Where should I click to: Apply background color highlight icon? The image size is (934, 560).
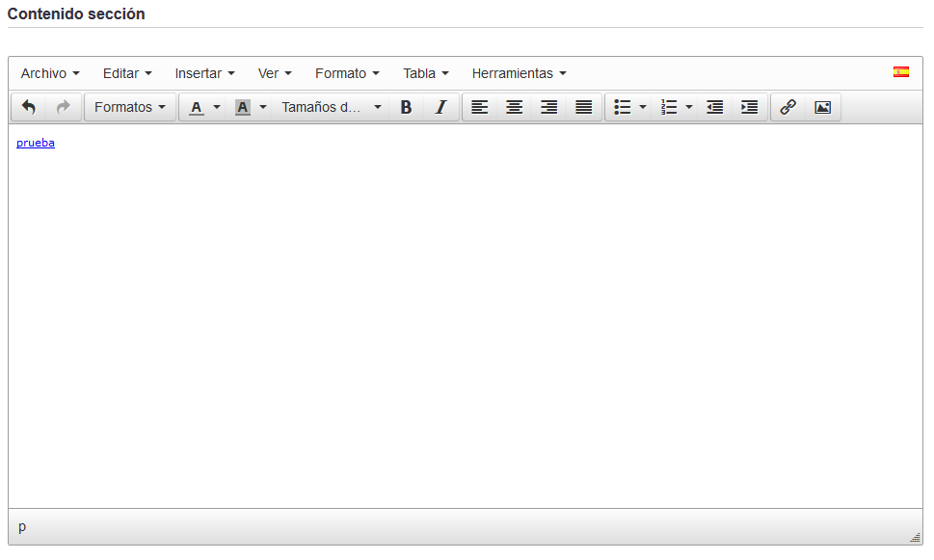(243, 107)
